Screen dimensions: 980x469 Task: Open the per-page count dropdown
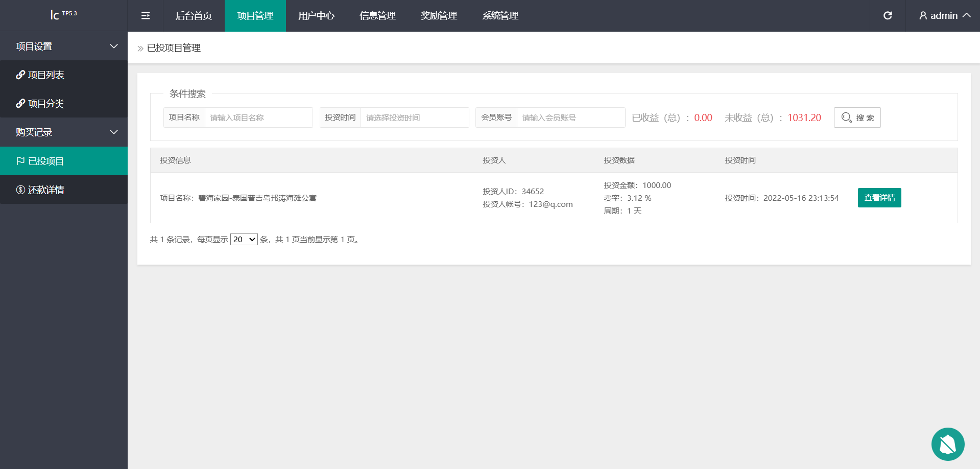click(x=244, y=239)
